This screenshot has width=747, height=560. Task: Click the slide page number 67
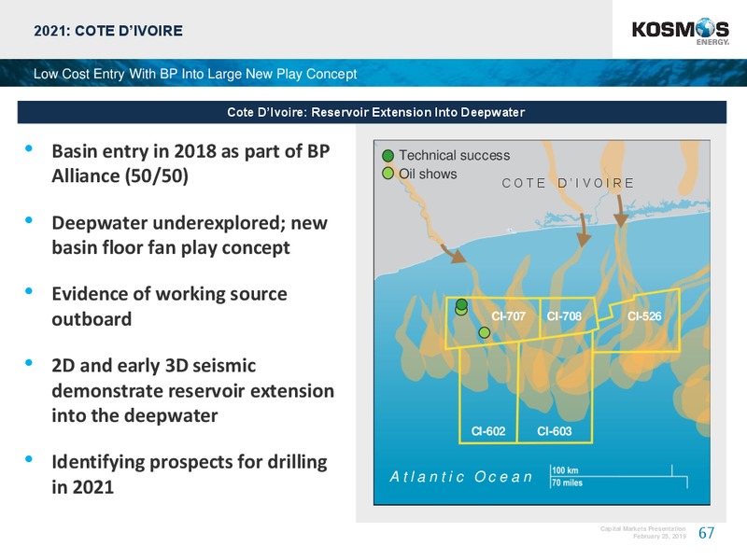[706, 533]
